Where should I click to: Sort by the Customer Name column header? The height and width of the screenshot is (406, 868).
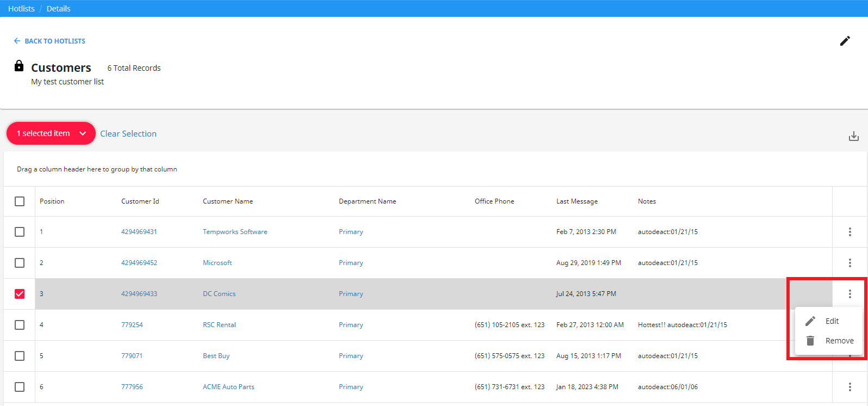[x=228, y=201]
